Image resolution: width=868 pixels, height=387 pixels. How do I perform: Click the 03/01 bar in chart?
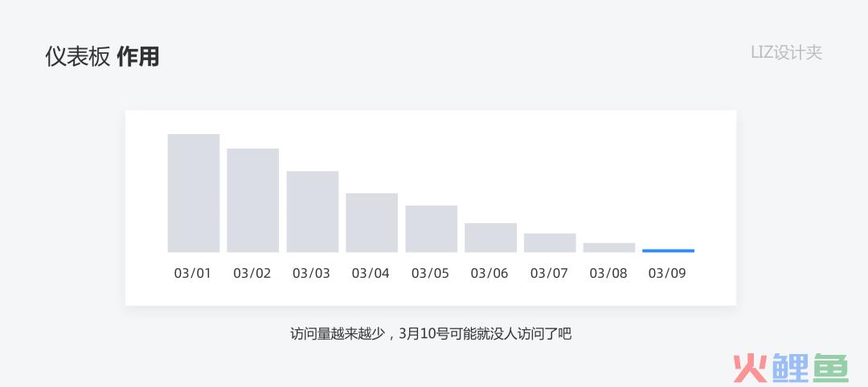pyautogui.click(x=193, y=193)
